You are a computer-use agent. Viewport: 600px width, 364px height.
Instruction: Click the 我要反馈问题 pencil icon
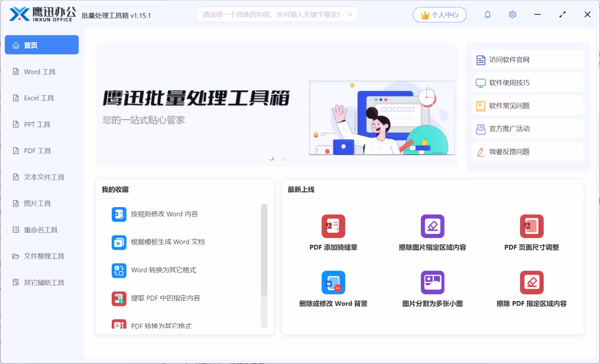click(481, 152)
